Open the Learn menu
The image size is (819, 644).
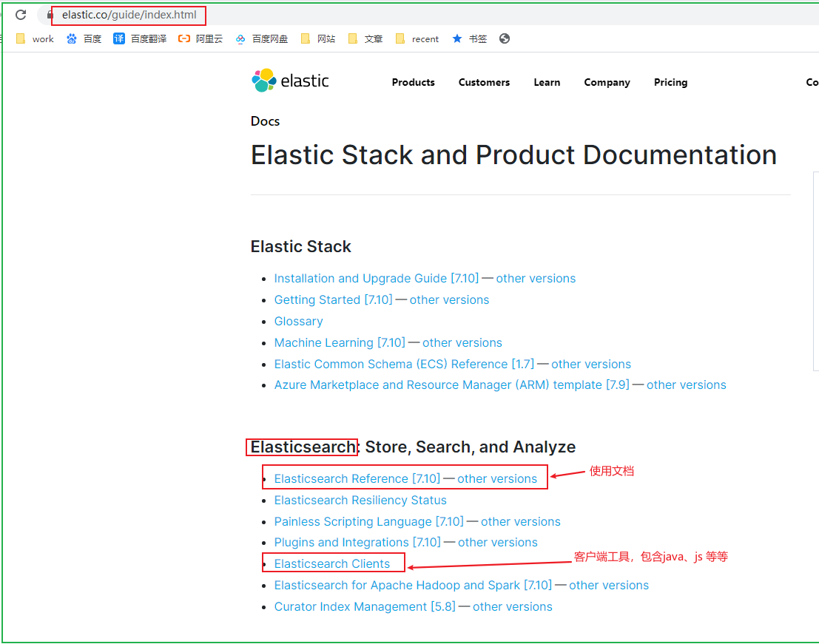click(547, 82)
